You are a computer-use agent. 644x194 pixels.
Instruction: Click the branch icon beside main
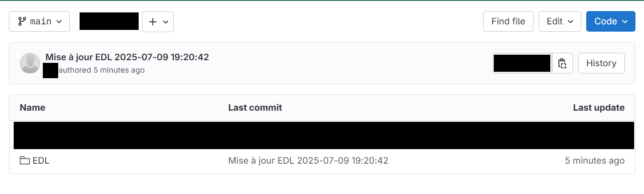[x=22, y=21]
